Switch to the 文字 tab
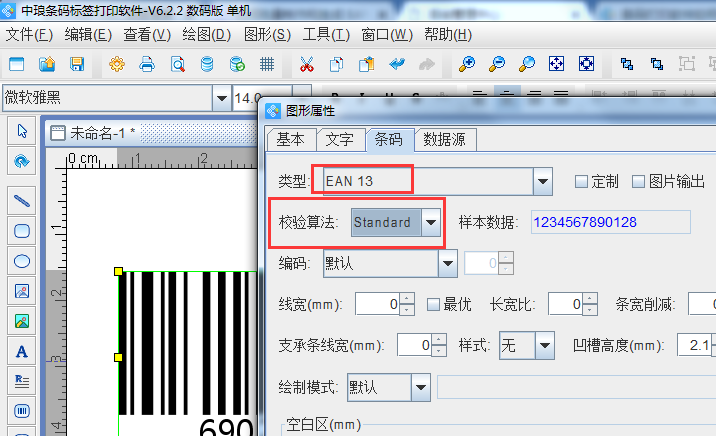Screen dimensions: 716x436 coord(340,140)
